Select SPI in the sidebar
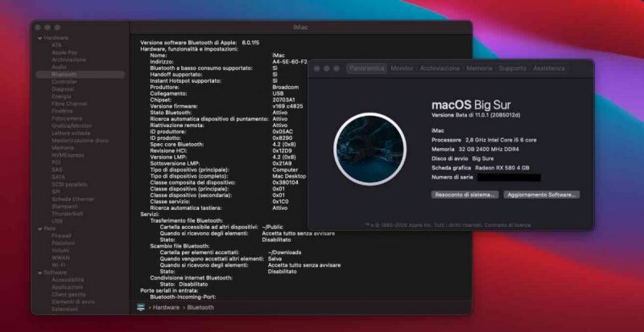Image resolution: width=644 pixels, height=332 pixels. pos(56,191)
